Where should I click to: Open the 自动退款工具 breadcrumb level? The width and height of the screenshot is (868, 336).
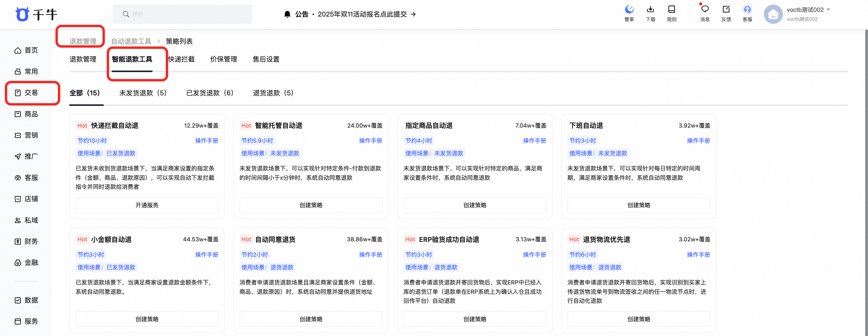click(131, 41)
